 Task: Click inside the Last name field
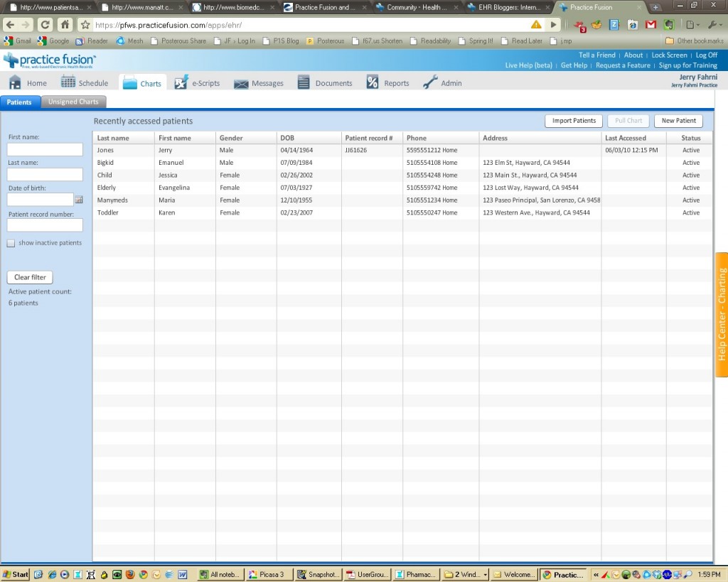coord(44,174)
